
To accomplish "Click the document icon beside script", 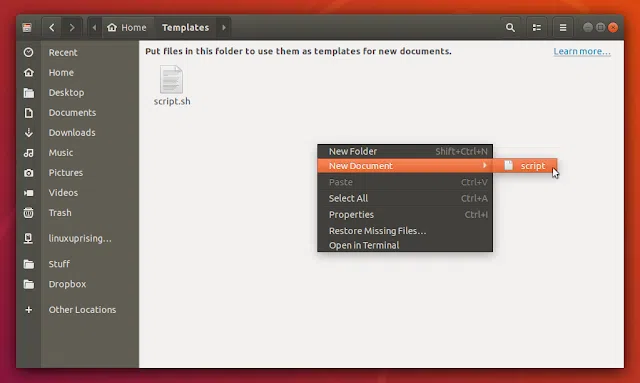I will [x=509, y=165].
